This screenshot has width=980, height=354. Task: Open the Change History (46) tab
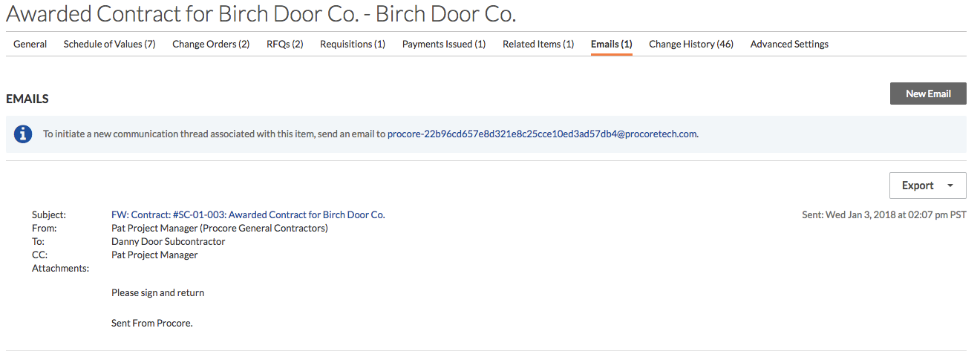pos(691,45)
